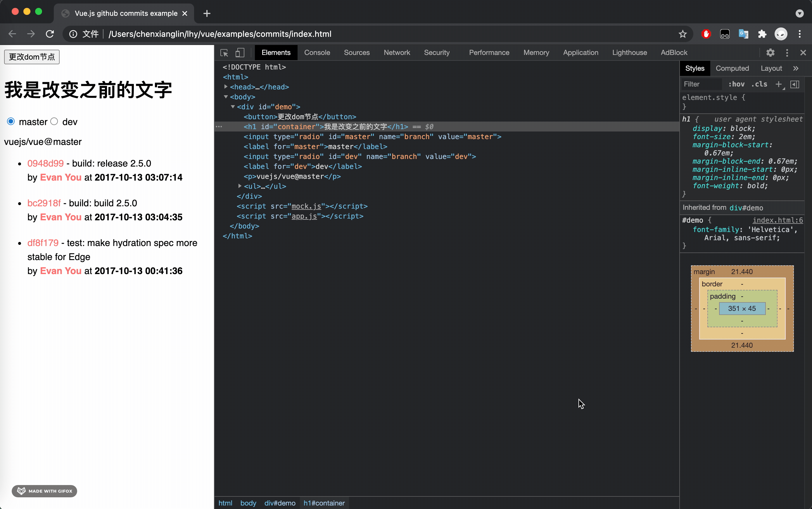Expand the head element node
The height and width of the screenshot is (509, 812).
(x=226, y=86)
